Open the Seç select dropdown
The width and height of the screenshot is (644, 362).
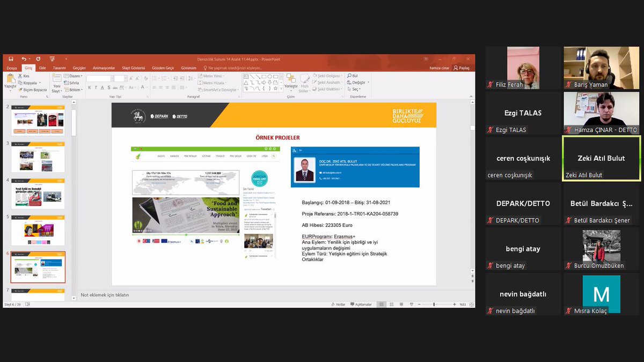pos(354,89)
